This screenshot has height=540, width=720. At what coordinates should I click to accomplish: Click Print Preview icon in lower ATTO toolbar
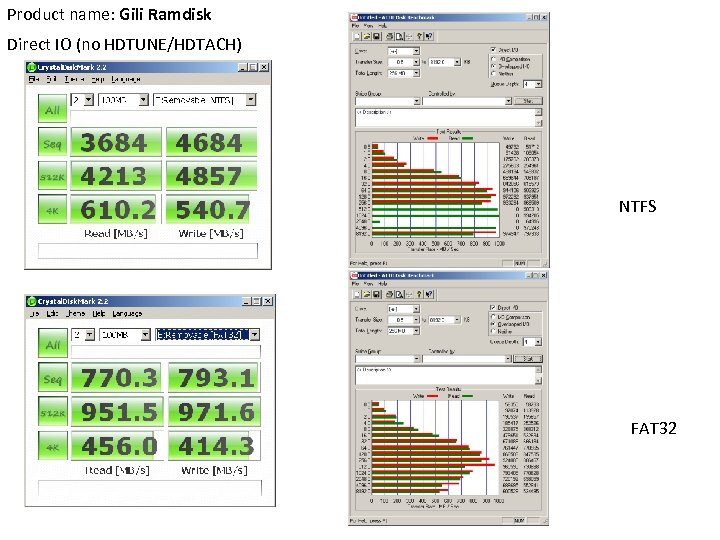399,294
